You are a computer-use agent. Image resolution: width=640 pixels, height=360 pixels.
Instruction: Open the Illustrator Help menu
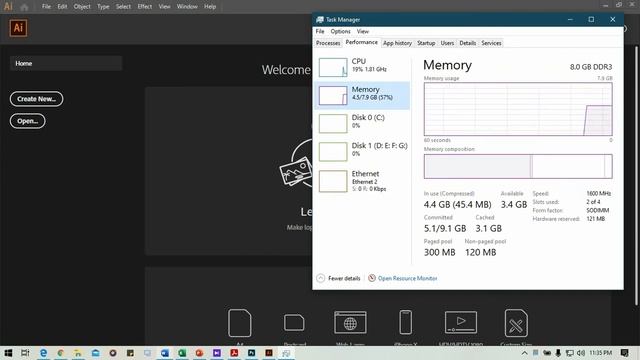tap(210, 7)
